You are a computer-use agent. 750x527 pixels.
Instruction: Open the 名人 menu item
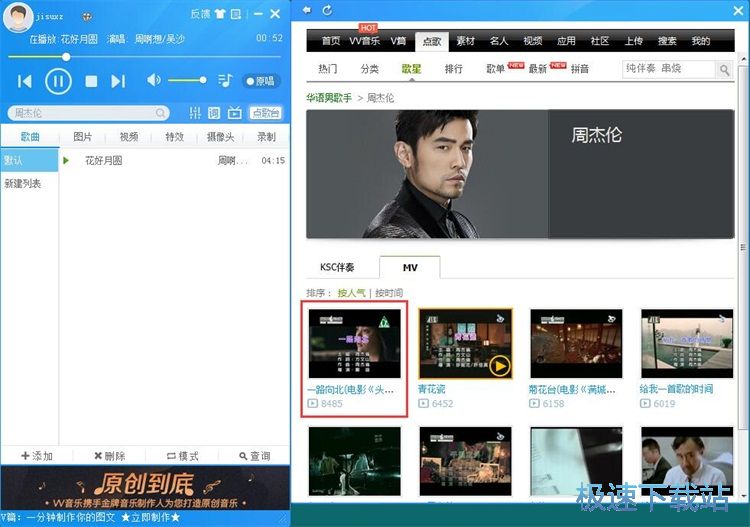pyautogui.click(x=499, y=41)
